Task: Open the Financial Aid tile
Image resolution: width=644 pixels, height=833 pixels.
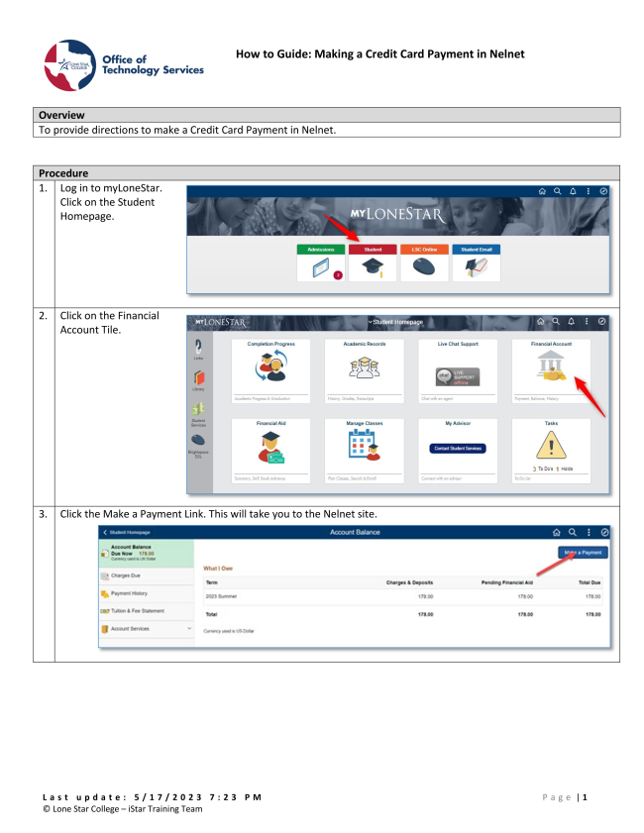Action: point(271,451)
